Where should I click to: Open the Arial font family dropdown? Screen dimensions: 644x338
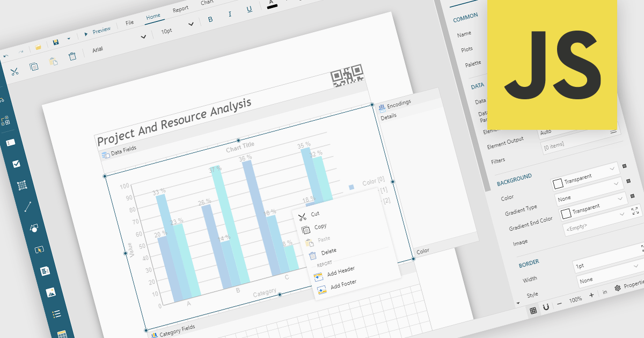click(x=119, y=43)
